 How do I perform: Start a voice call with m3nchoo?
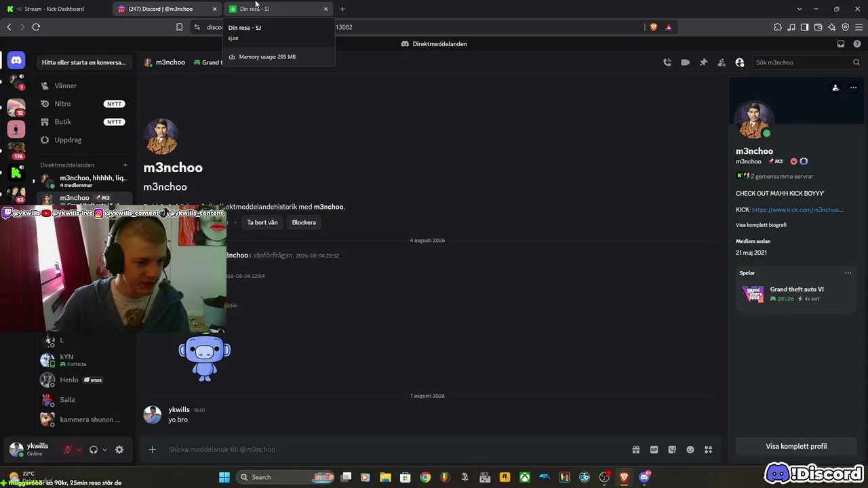pyautogui.click(x=667, y=62)
